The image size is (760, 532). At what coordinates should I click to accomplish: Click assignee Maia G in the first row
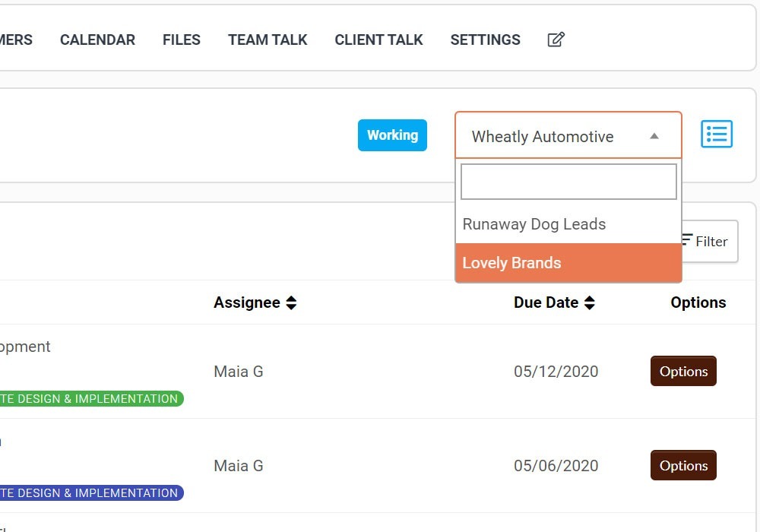pyautogui.click(x=238, y=372)
